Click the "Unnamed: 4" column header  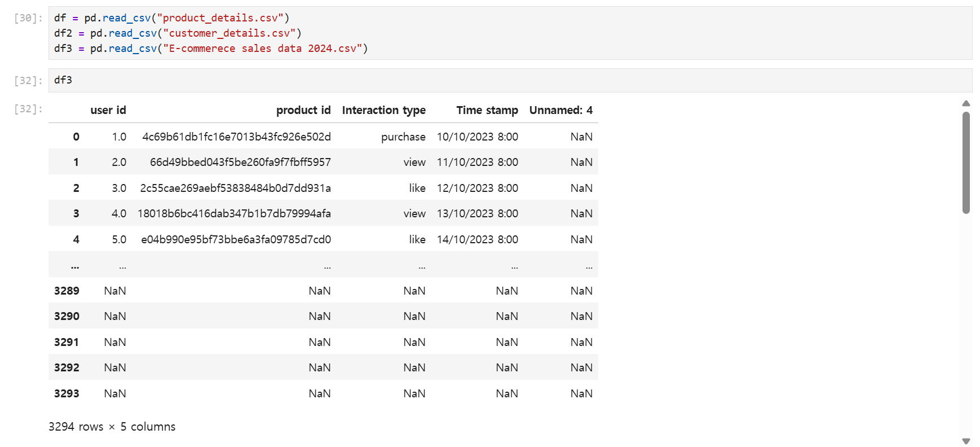click(x=560, y=110)
